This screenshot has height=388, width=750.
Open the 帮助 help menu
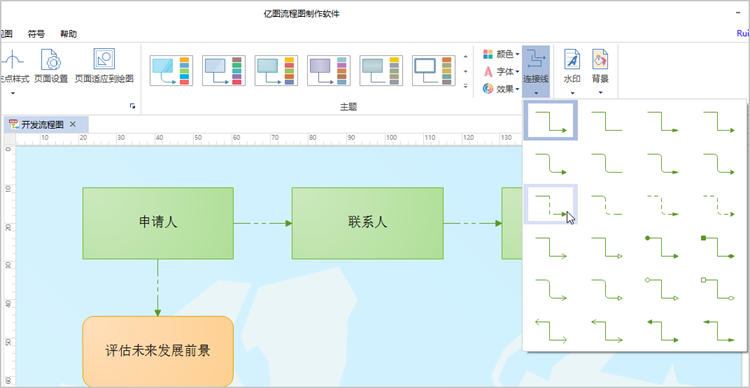click(x=68, y=34)
